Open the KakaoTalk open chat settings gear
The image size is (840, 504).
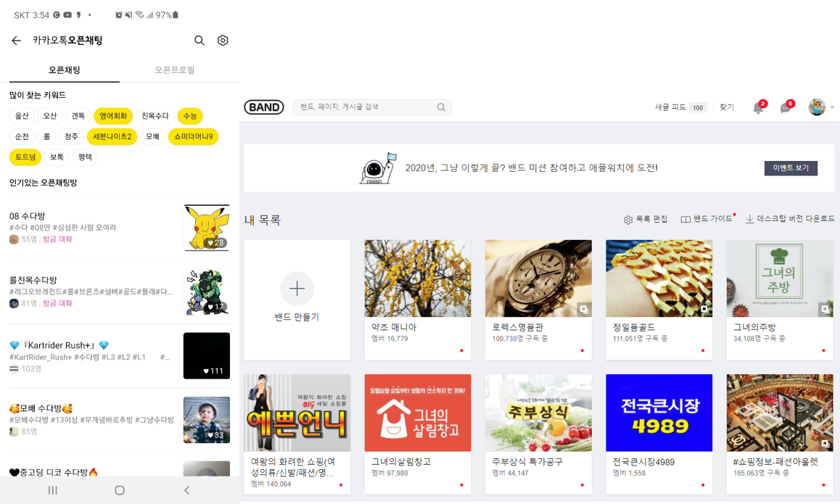[223, 41]
